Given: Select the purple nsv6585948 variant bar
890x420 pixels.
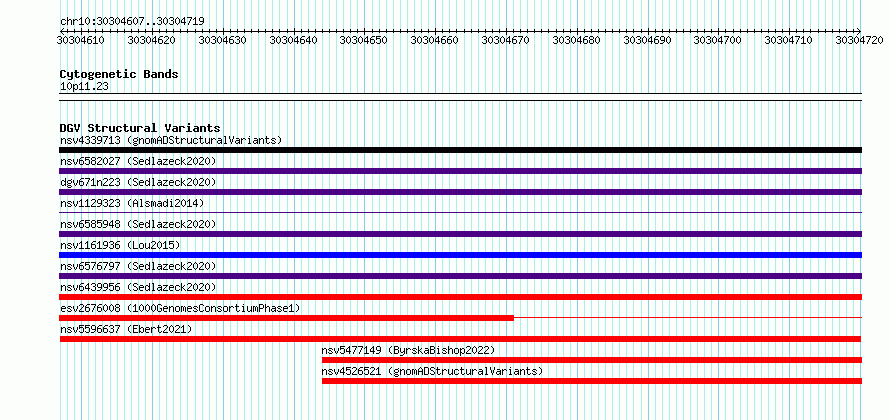Looking at the screenshot, I should point(460,234).
